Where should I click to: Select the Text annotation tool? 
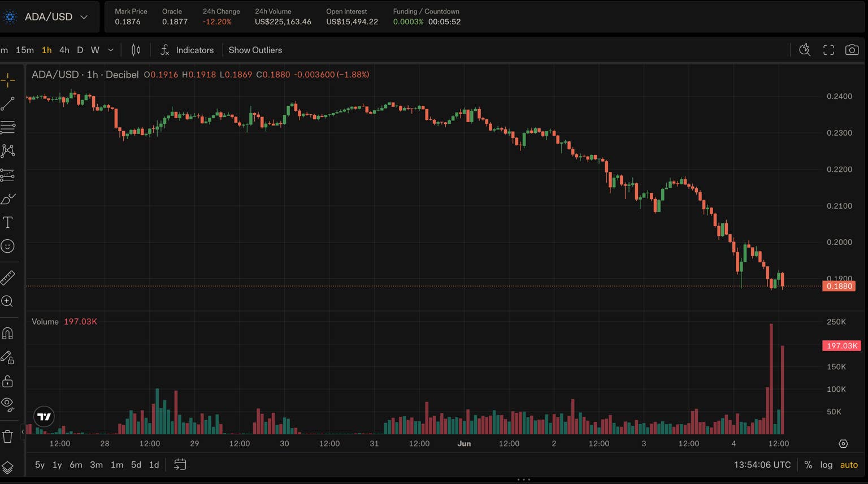8,223
